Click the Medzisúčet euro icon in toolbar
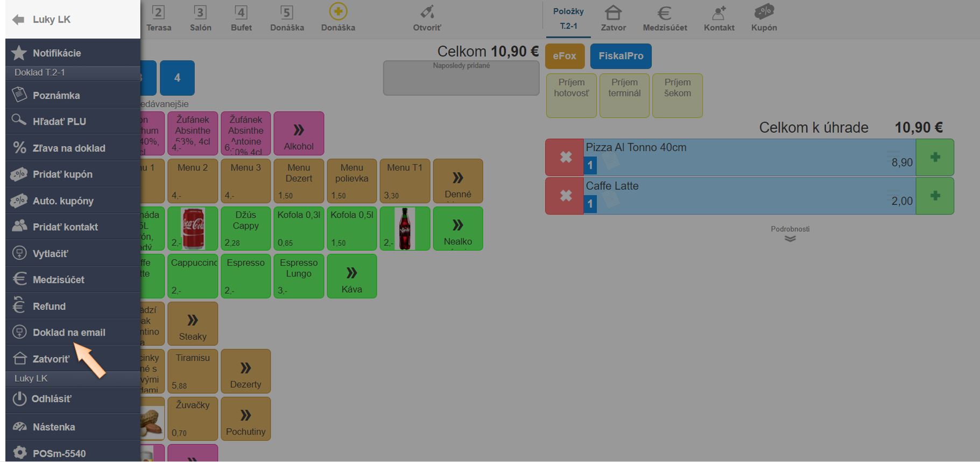980x462 pixels. tap(664, 13)
